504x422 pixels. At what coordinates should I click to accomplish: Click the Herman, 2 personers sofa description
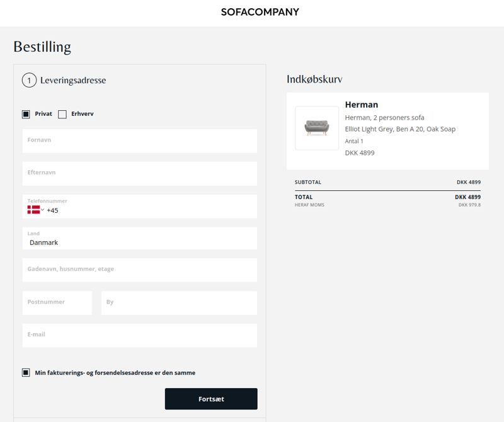[x=384, y=118]
